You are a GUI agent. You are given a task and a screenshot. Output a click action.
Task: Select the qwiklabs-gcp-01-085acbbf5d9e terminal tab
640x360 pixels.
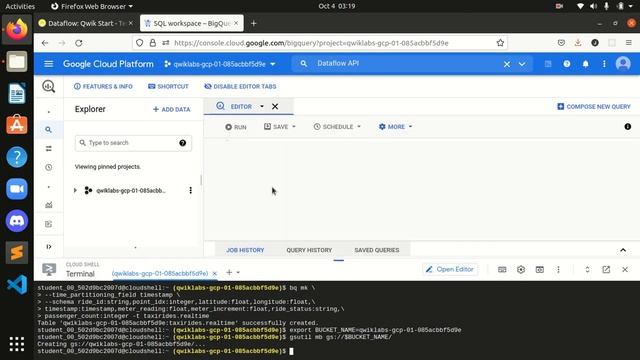pos(160,273)
